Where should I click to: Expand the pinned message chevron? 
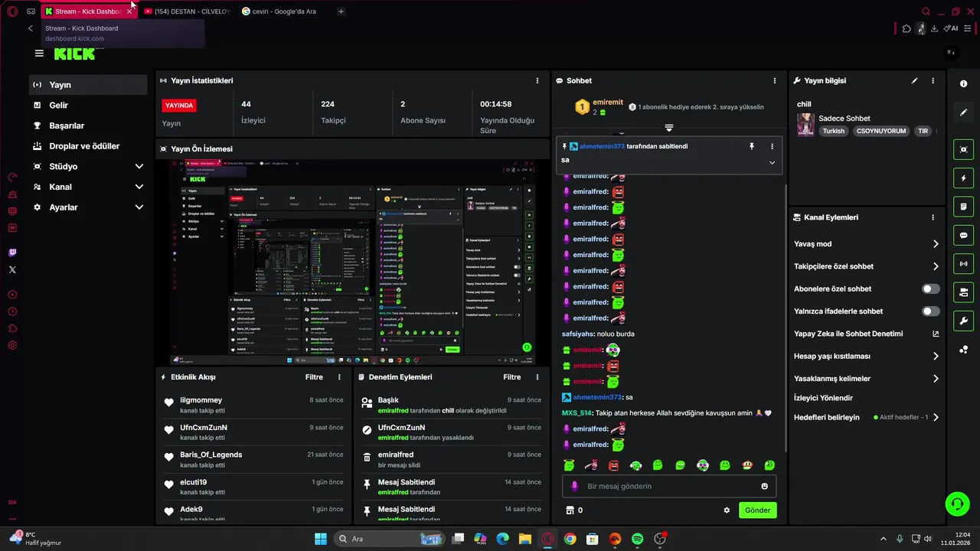[x=772, y=162]
